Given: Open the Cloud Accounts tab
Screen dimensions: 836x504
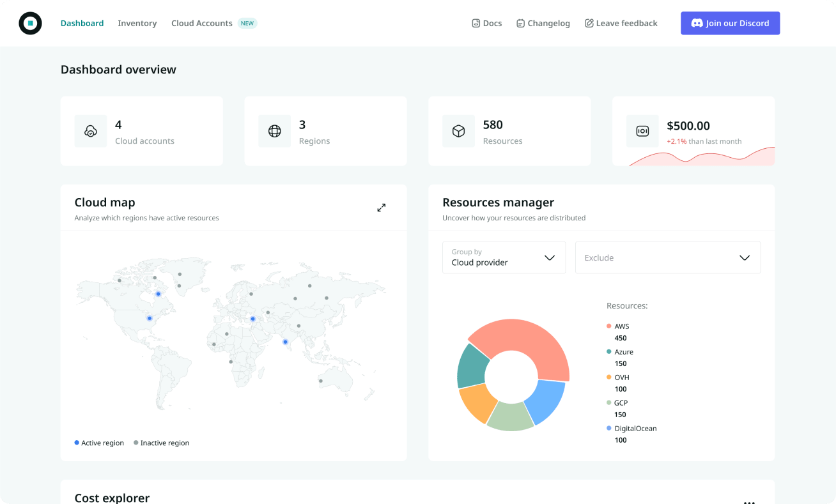Looking at the screenshot, I should [201, 23].
